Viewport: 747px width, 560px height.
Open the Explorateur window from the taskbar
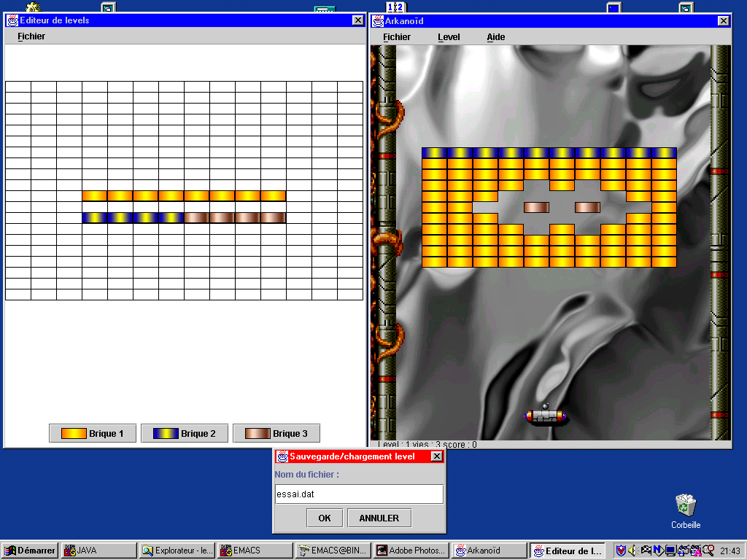point(177,551)
